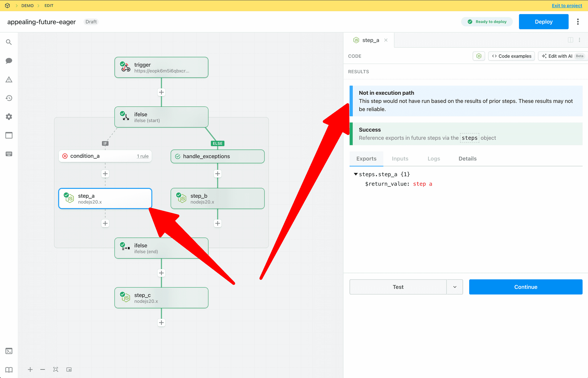Open the history clock icon
The width and height of the screenshot is (588, 378).
[9, 98]
